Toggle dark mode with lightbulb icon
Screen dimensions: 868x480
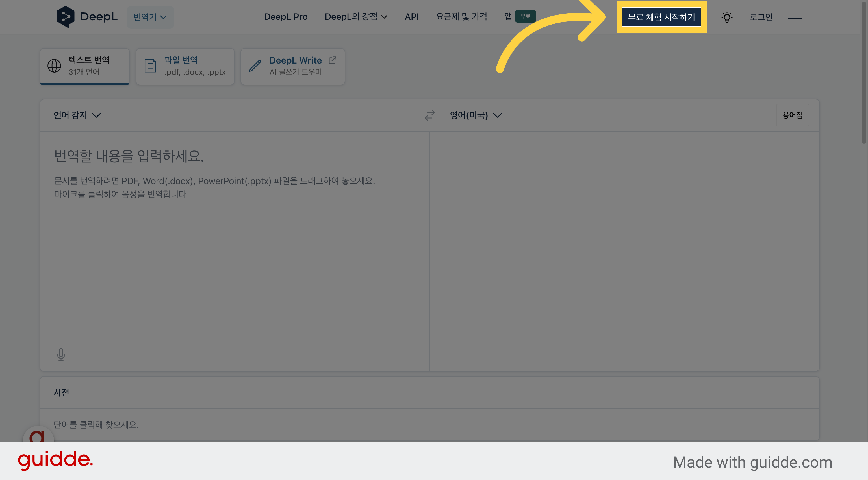727,17
